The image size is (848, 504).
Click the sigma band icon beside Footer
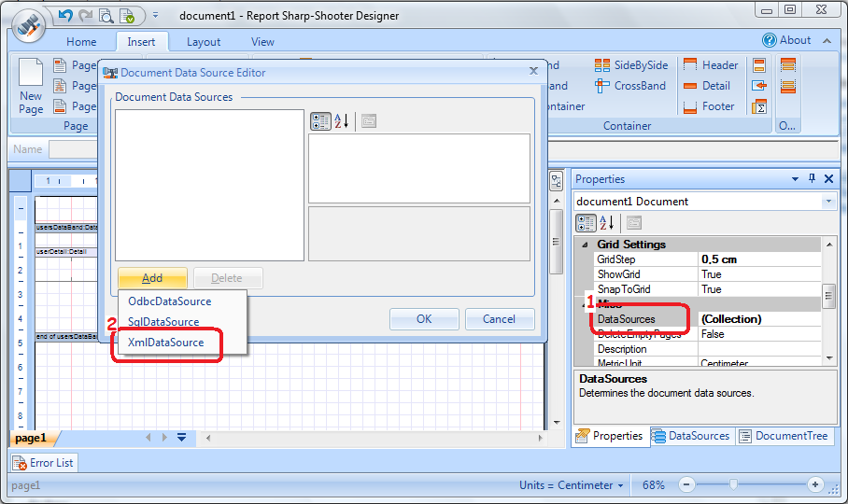(x=759, y=106)
